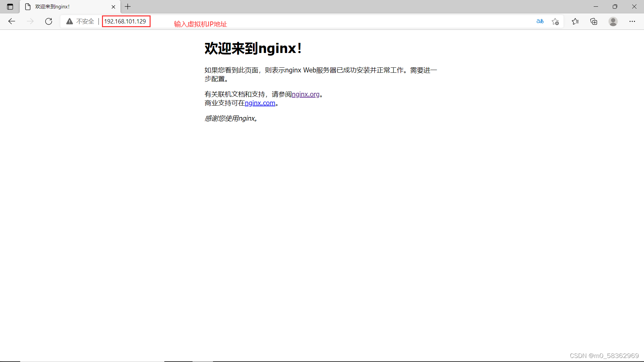
Task: Open the Collections panel
Action: 594,21
